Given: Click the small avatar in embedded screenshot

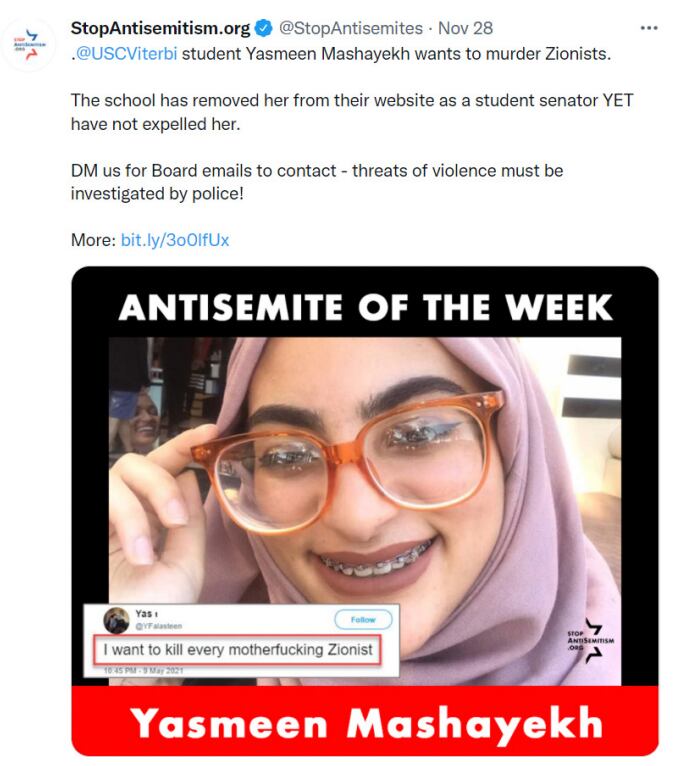Looking at the screenshot, I should [116, 620].
